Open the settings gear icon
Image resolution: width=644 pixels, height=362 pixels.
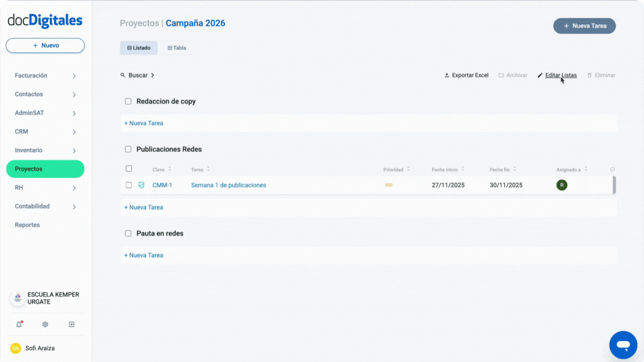point(45,324)
